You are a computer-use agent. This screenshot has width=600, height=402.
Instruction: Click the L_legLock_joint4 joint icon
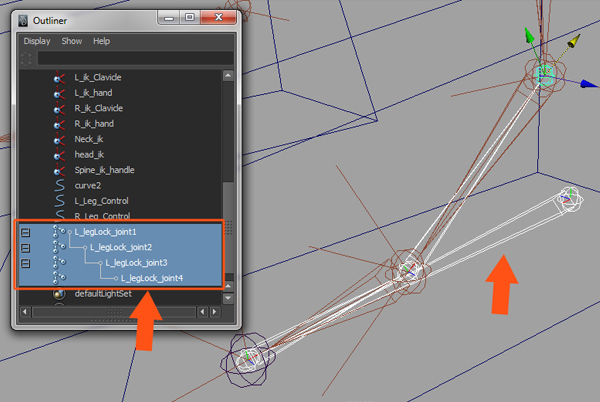pyautogui.click(x=59, y=278)
